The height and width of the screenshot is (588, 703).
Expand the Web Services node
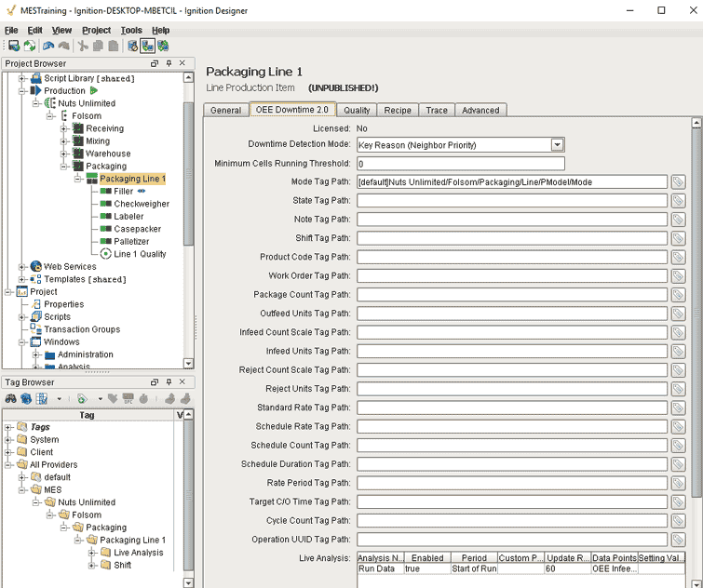click(21, 267)
